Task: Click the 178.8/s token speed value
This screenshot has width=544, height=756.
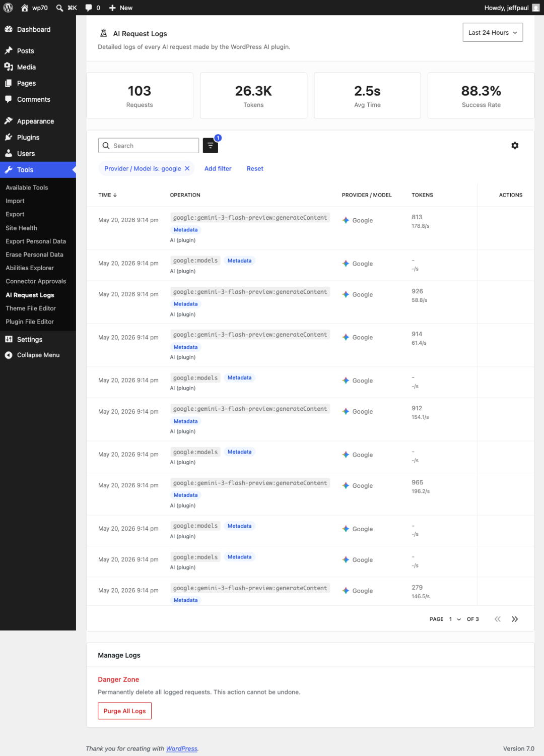Action: point(421,226)
